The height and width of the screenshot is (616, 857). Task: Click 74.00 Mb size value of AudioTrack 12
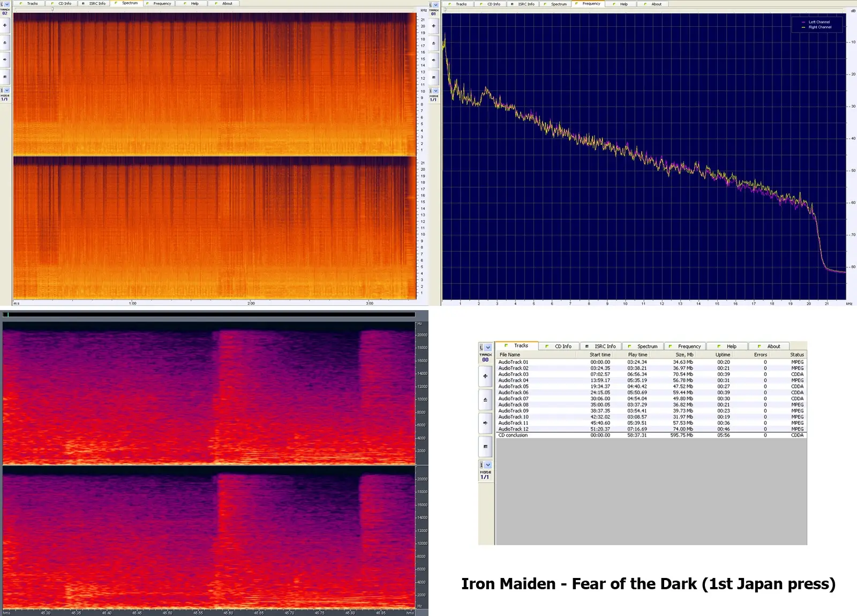[x=683, y=429]
